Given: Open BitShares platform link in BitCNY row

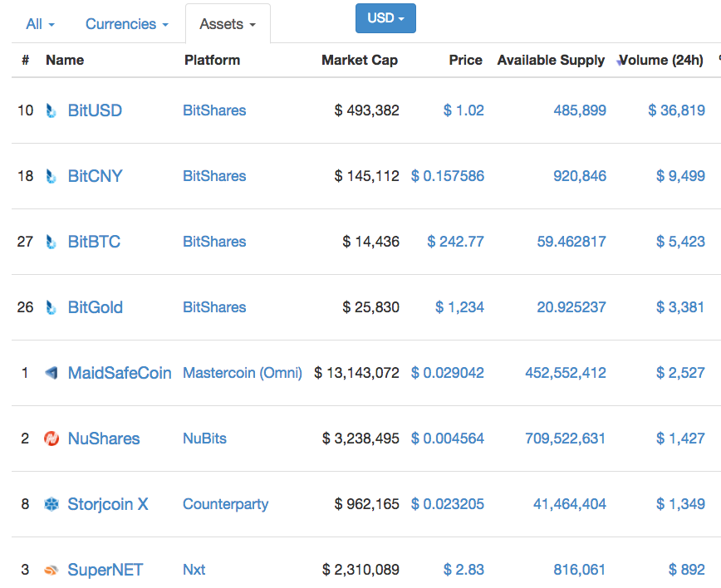Looking at the screenshot, I should point(214,176).
